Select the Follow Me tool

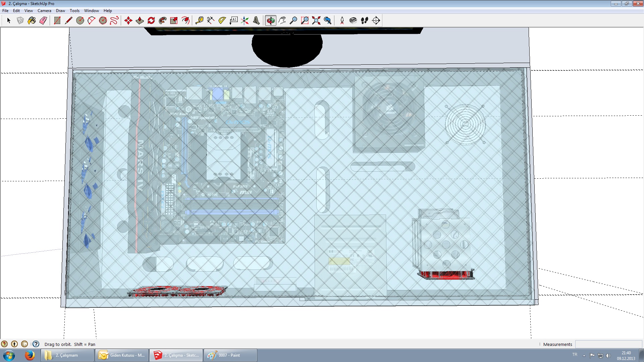coord(163,20)
